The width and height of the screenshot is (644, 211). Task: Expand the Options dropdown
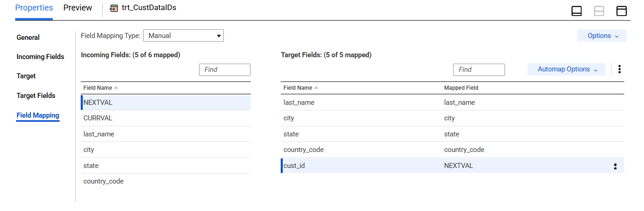(x=602, y=36)
